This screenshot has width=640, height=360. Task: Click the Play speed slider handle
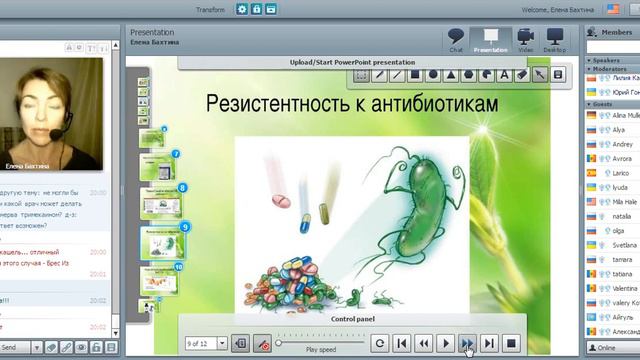click(278, 343)
